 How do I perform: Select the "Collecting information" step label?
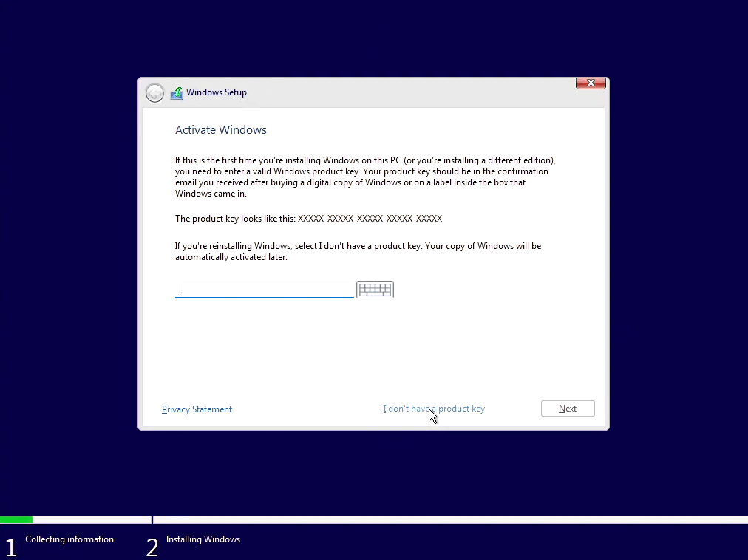(x=69, y=539)
